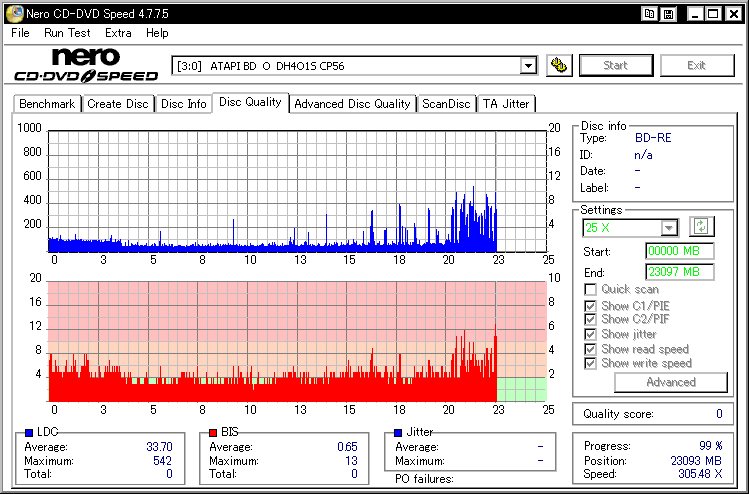Open the Extra menu

(x=118, y=33)
